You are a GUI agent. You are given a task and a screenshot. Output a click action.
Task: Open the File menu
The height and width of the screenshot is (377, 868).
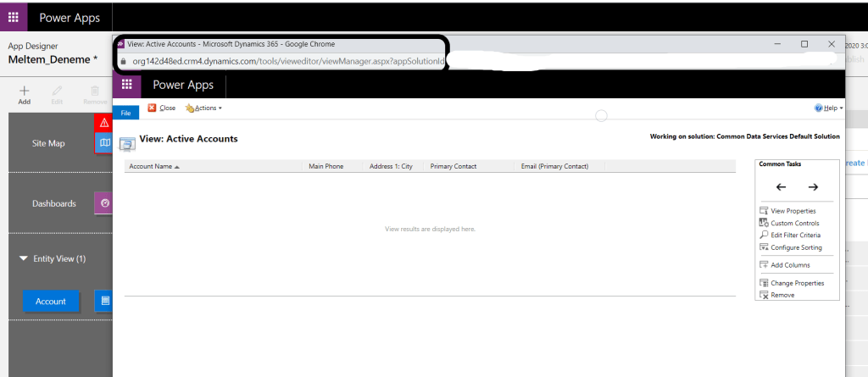(x=125, y=112)
